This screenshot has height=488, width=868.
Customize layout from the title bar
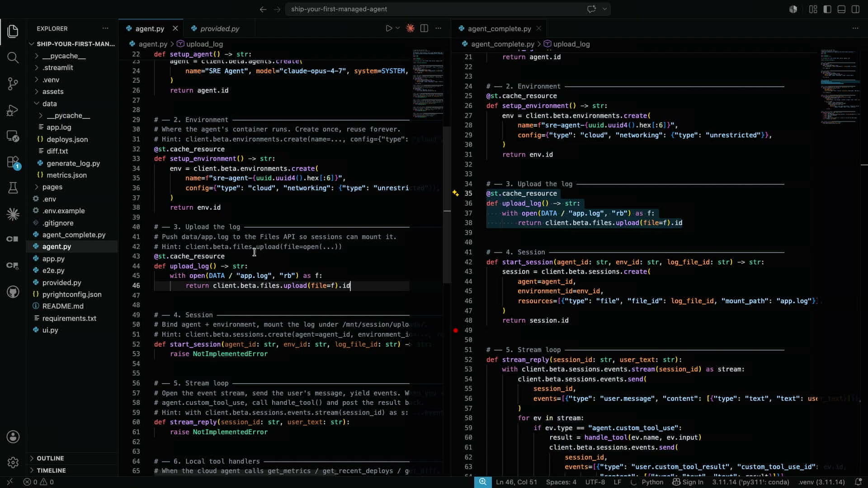pos(813,9)
